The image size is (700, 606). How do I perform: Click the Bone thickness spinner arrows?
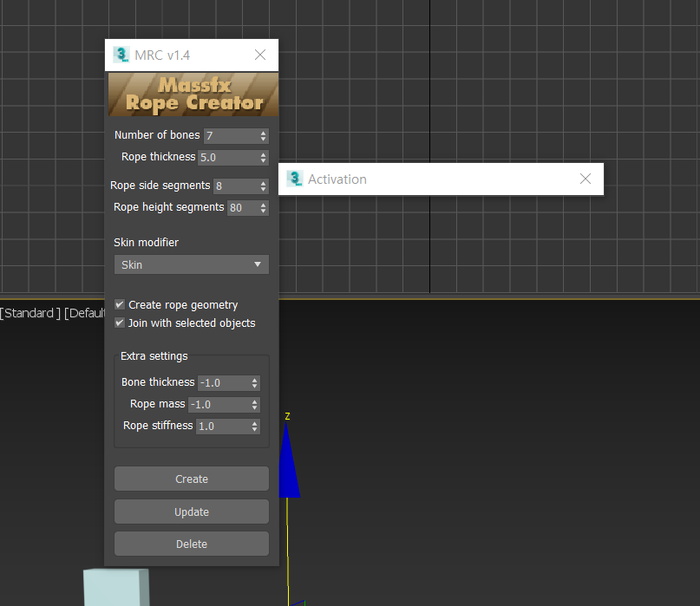pyautogui.click(x=254, y=383)
